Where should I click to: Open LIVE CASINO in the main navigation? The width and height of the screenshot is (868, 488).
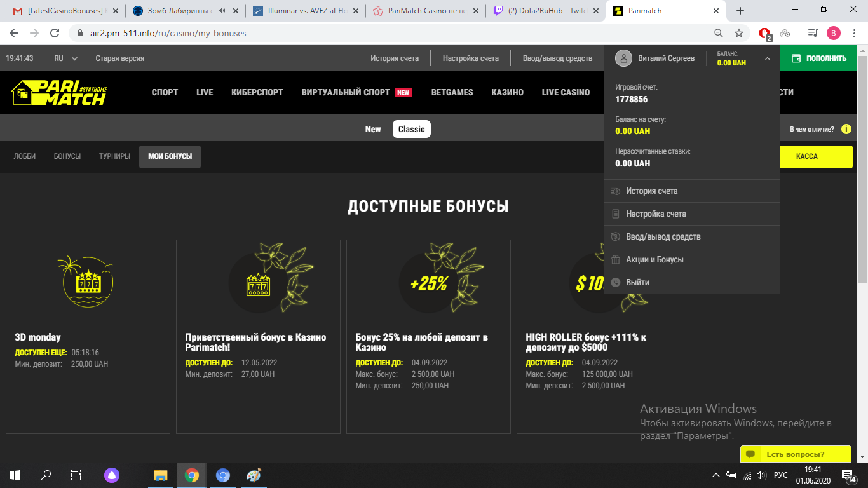pos(566,93)
